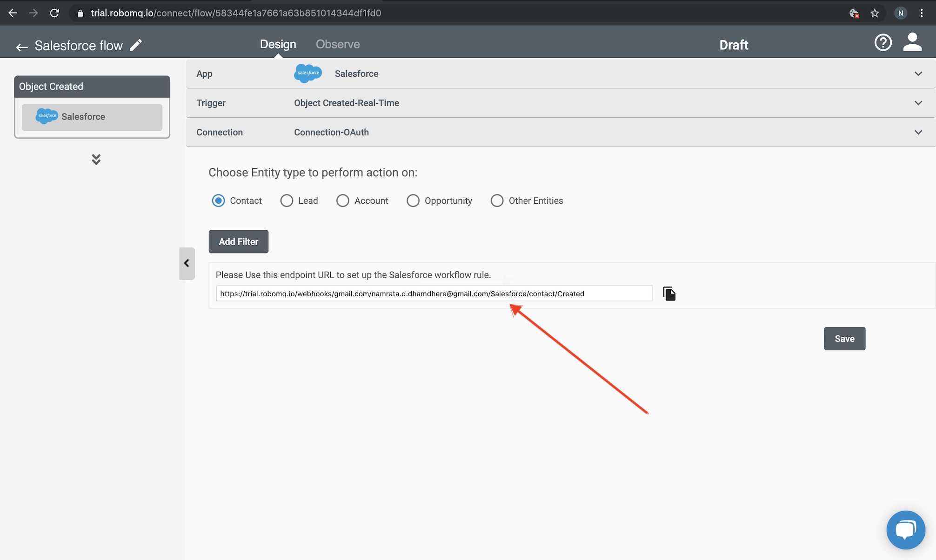
Task: Click Salesforce app name text in App row
Action: point(356,73)
